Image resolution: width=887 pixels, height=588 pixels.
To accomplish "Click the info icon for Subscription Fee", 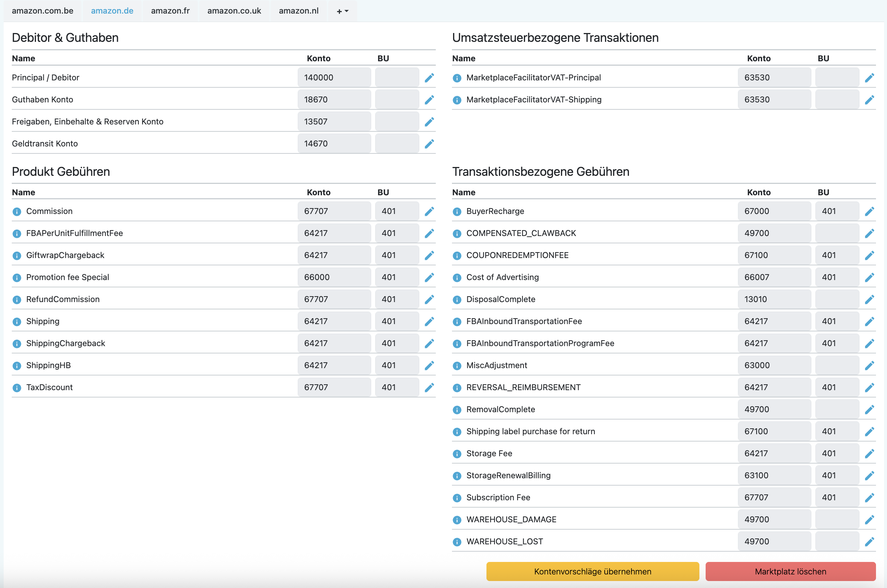I will [457, 498].
